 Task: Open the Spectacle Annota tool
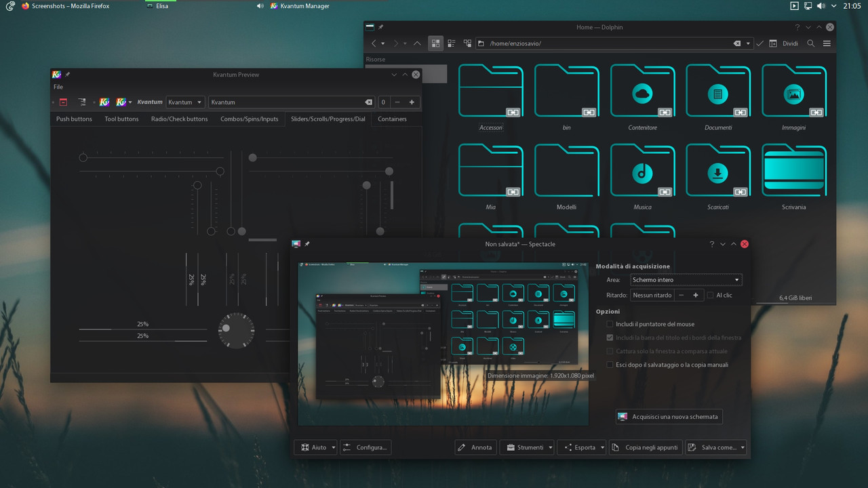pos(475,447)
